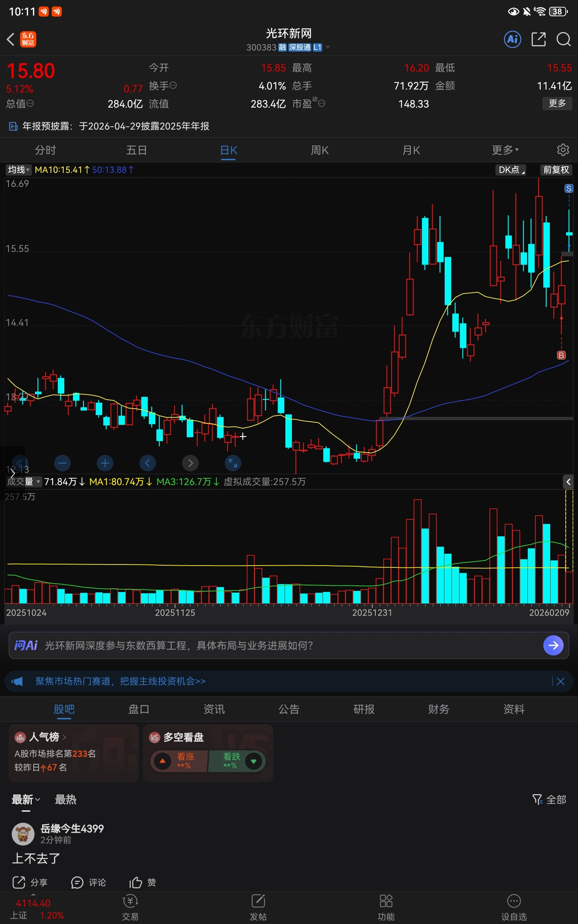Open the 资料 profile tab
Image resolution: width=578 pixels, height=924 pixels.
click(514, 709)
